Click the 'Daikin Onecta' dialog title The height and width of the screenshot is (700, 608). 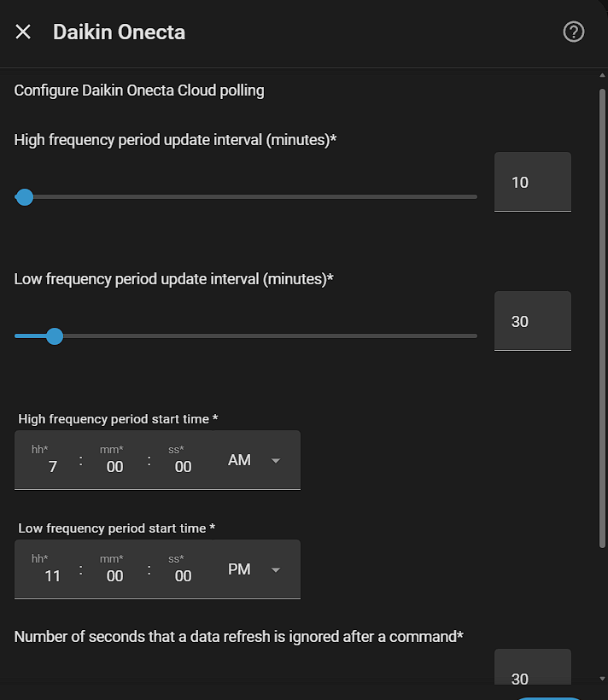pos(119,32)
